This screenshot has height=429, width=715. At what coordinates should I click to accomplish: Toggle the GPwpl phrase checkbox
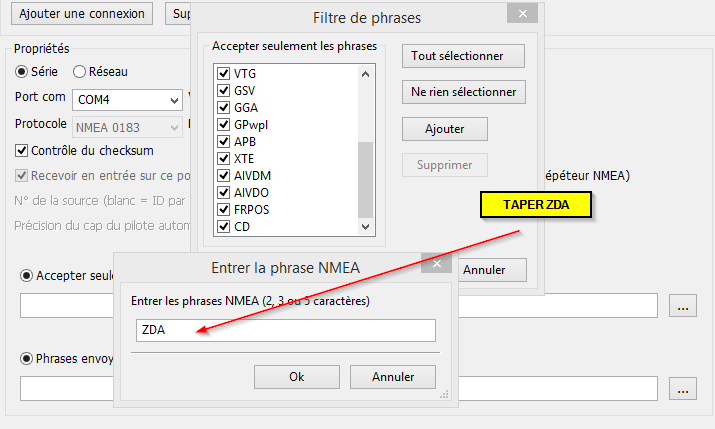[223, 124]
